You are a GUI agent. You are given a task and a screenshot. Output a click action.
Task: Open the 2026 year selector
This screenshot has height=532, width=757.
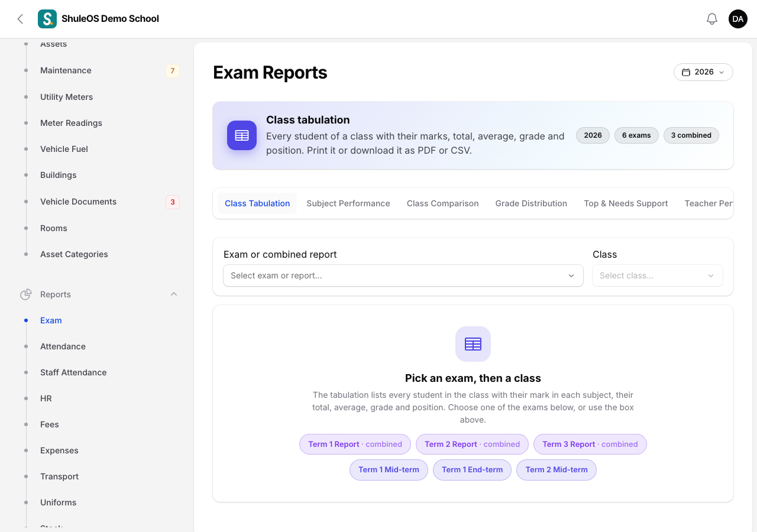[703, 72]
